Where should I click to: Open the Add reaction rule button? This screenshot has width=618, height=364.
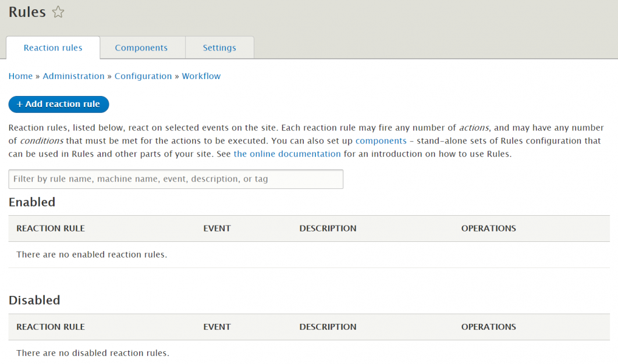(58, 104)
